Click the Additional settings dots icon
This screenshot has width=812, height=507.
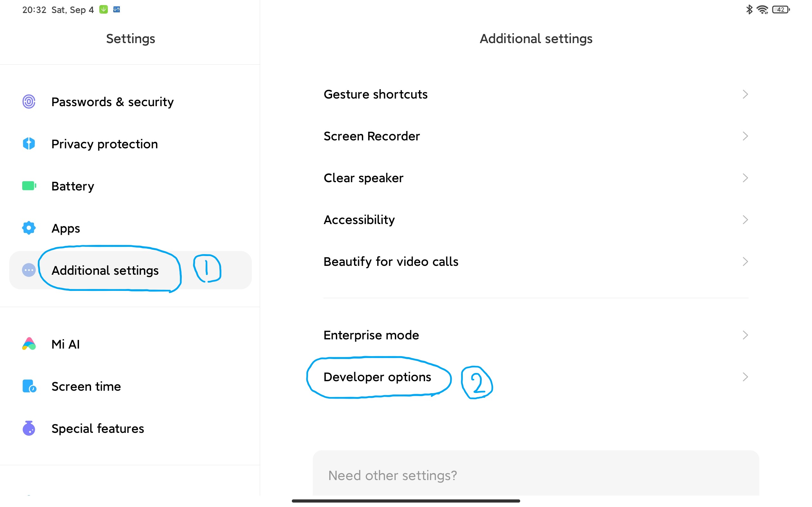(x=29, y=270)
